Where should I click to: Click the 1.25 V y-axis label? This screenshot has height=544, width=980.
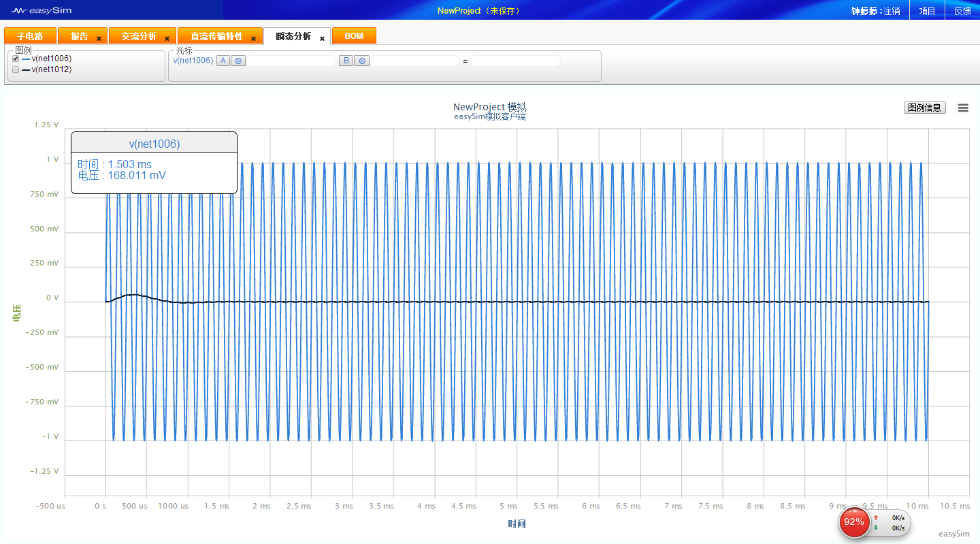pos(46,125)
